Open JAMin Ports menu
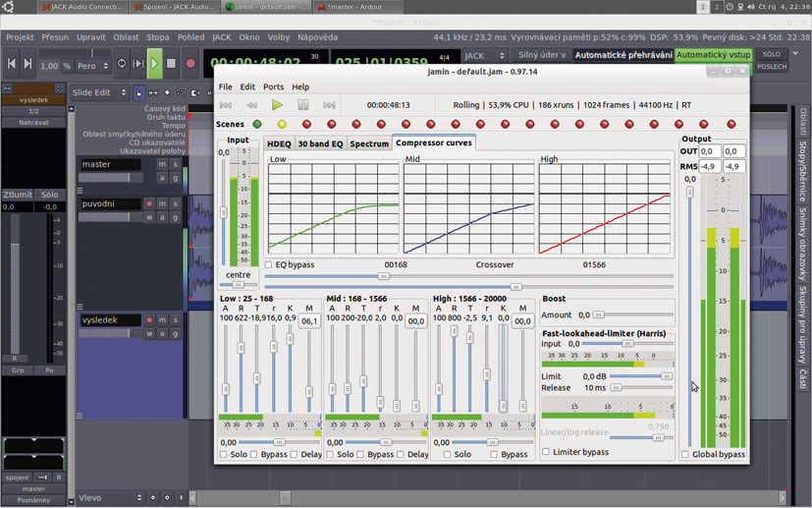The width and height of the screenshot is (812, 508). click(273, 87)
